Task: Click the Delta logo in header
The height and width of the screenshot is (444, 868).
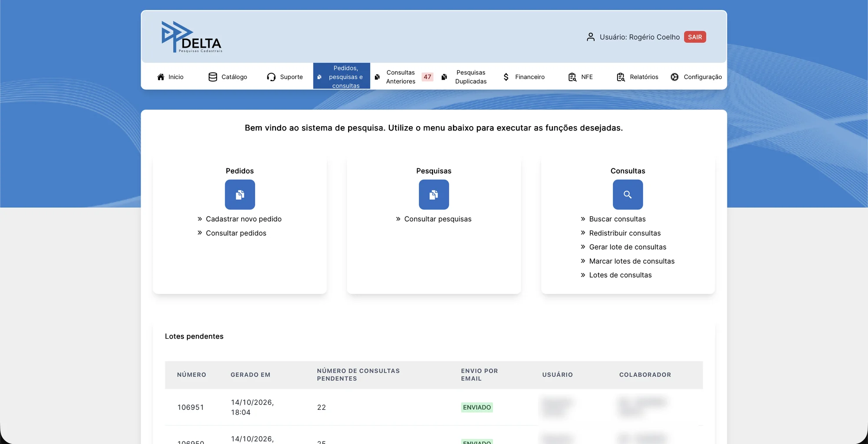Action: click(x=191, y=37)
